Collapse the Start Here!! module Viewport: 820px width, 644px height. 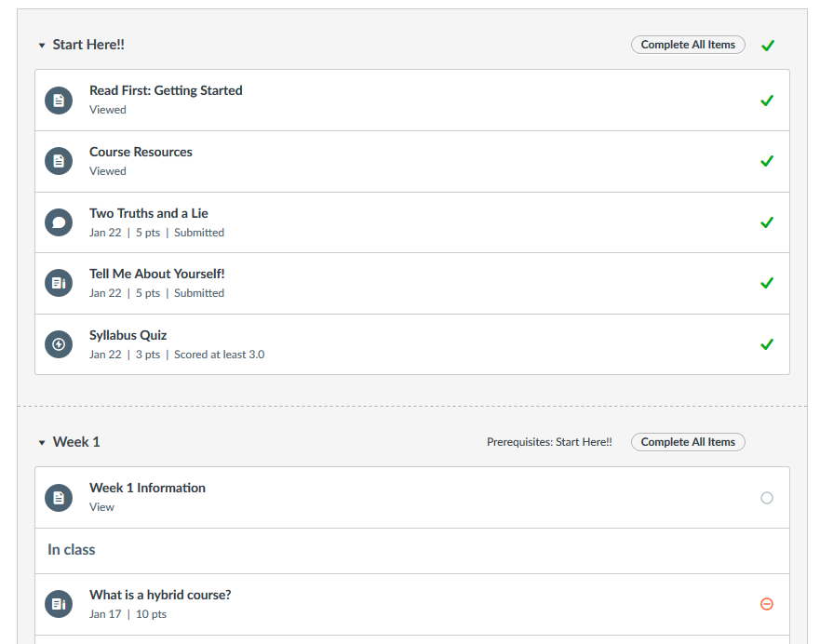[x=42, y=46]
